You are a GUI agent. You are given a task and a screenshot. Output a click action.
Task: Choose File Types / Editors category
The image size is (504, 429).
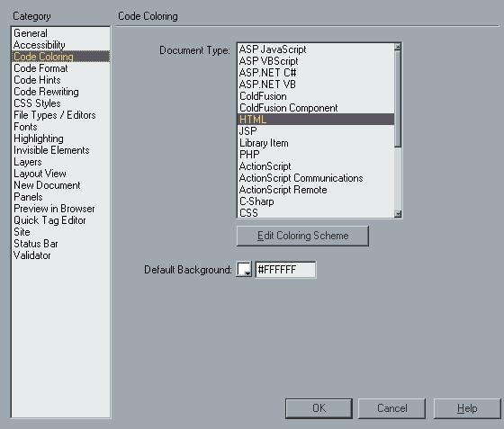61,115
